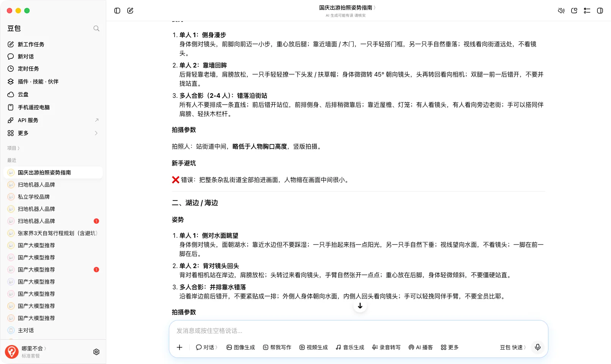Open the share conversation icon in header
This screenshot has height=364, width=611.
pyautogui.click(x=574, y=11)
